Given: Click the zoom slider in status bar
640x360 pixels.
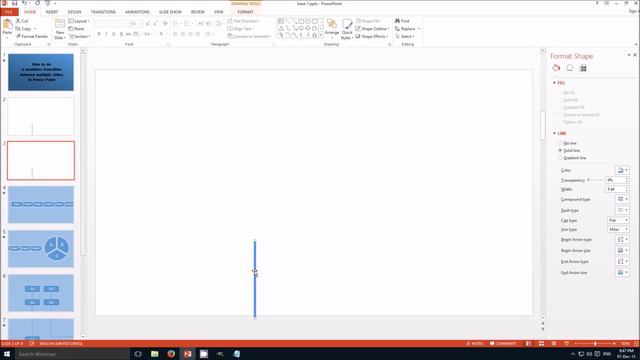Looking at the screenshot, I should pos(595,344).
